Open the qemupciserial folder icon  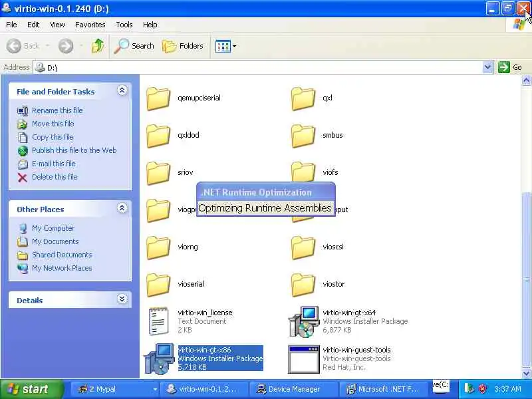pos(158,98)
